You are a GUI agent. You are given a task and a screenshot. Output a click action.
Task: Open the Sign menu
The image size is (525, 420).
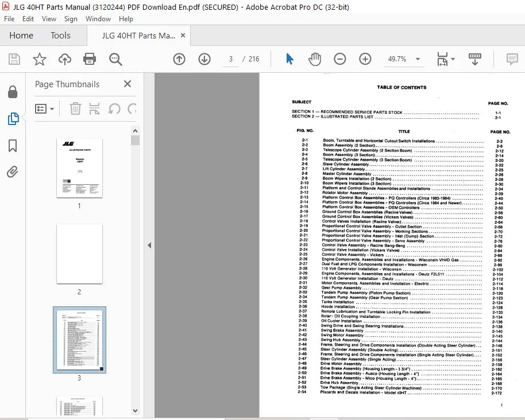coord(71,19)
